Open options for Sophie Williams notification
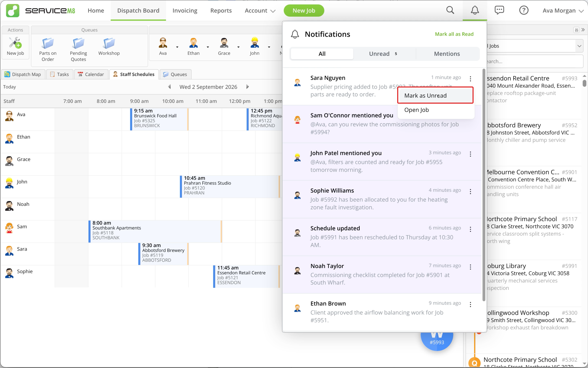This screenshot has height=368, width=588. click(x=470, y=191)
